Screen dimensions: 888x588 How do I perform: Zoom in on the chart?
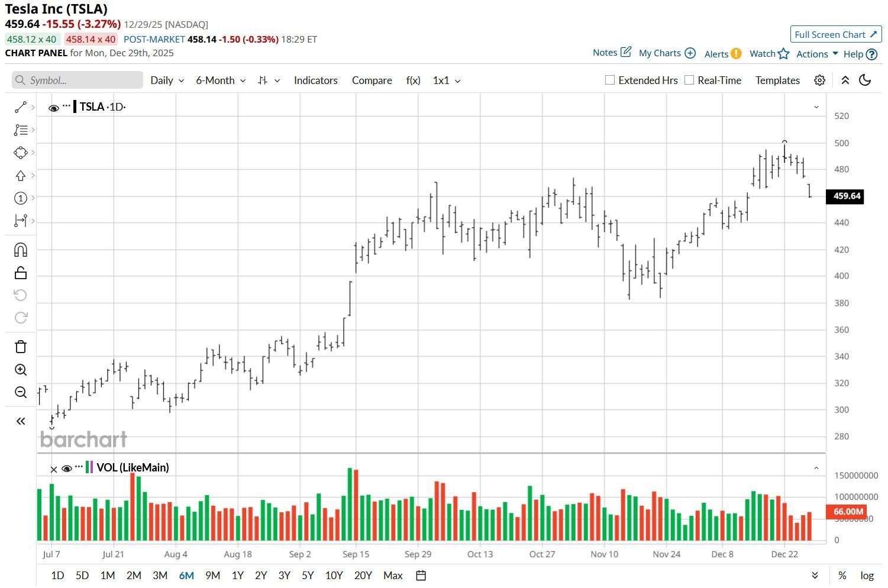click(x=21, y=370)
